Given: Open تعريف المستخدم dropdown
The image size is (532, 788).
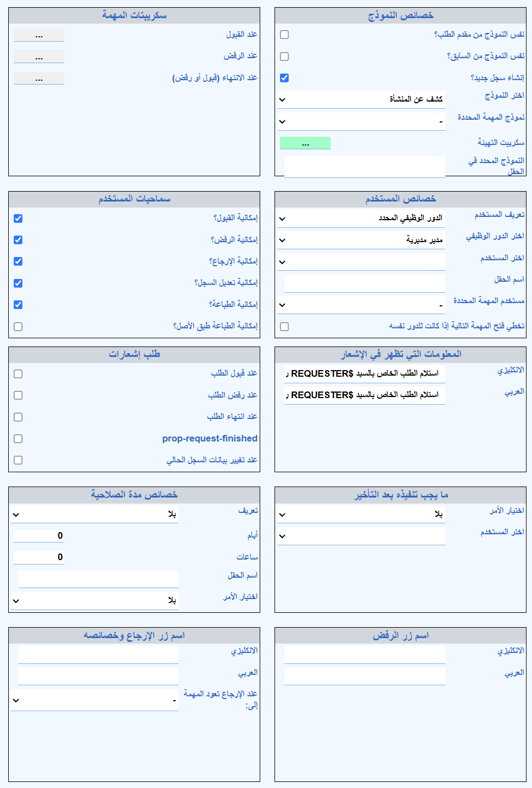Looking at the screenshot, I should (x=361, y=219).
